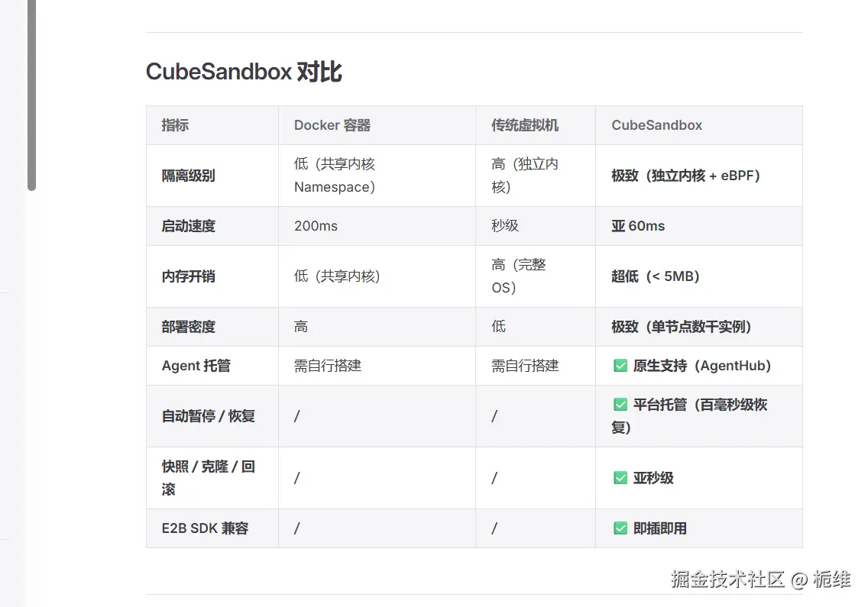
Task: Click the green check beside "原生支持（AgentHub）"
Action: pos(620,366)
